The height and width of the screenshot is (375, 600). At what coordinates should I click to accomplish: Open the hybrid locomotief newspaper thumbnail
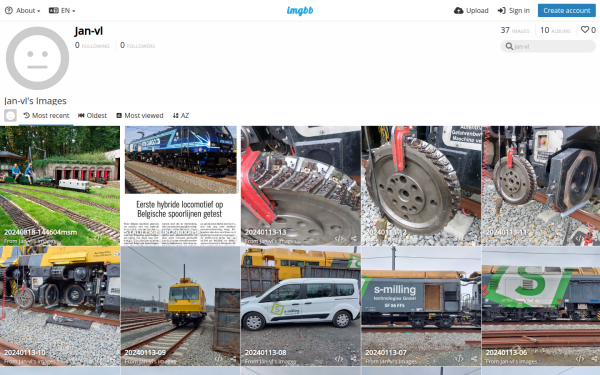click(x=180, y=186)
